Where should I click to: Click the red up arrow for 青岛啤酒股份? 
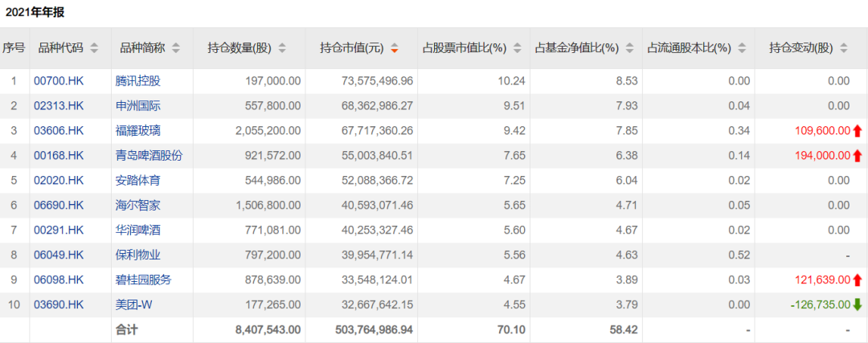point(858,156)
